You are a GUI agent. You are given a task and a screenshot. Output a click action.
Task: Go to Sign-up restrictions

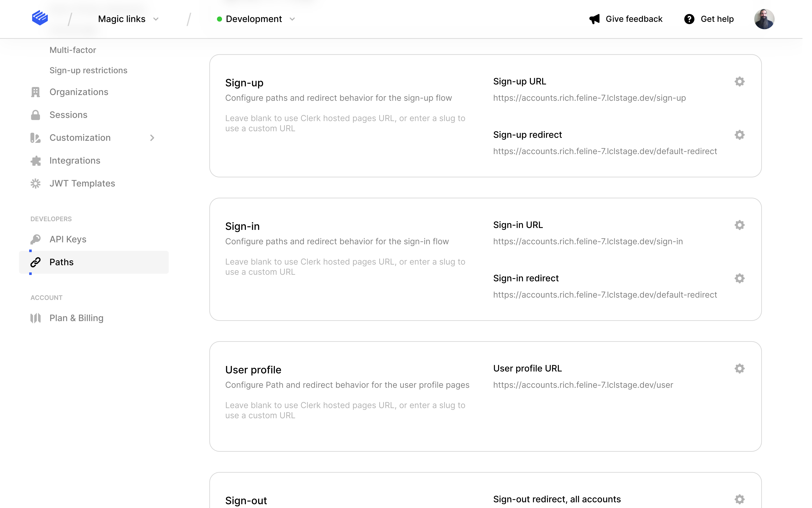pos(89,70)
